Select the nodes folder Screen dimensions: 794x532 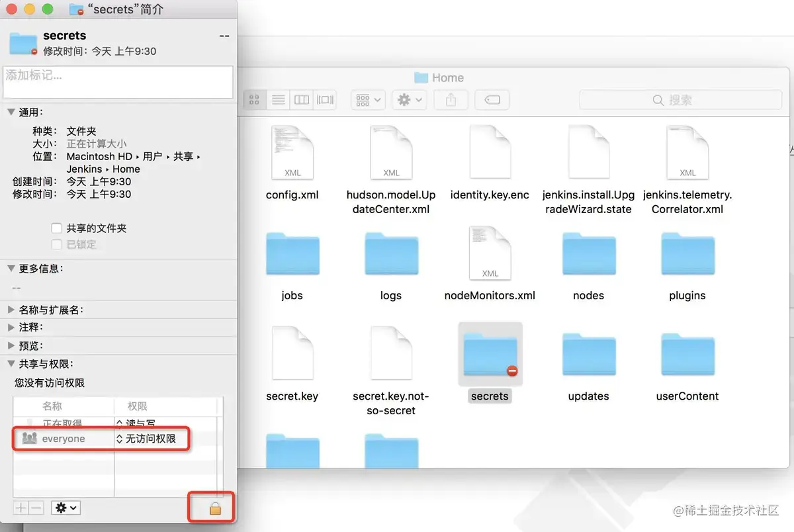pos(588,253)
